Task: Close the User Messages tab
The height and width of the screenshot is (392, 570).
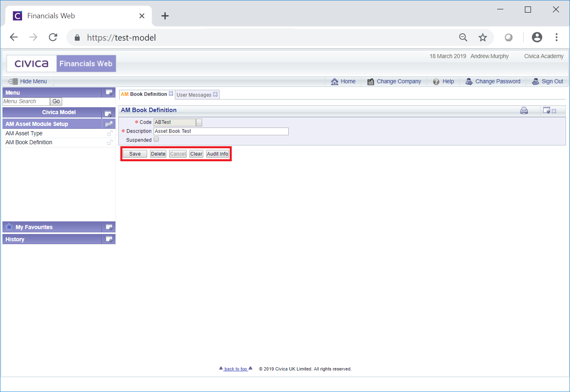Action: [215, 94]
